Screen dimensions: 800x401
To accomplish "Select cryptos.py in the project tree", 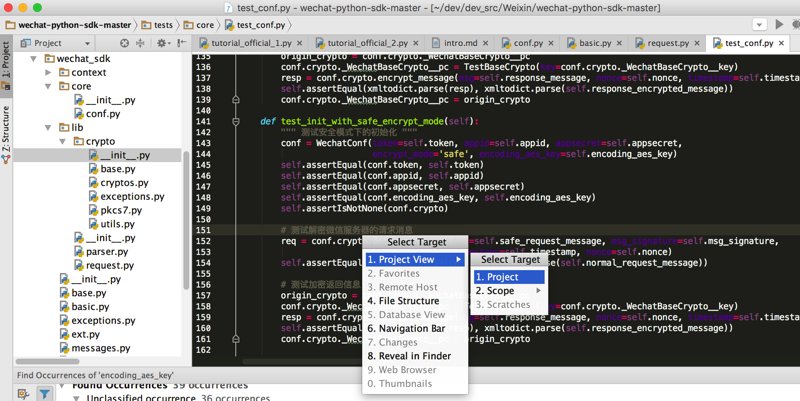I will pos(118,183).
